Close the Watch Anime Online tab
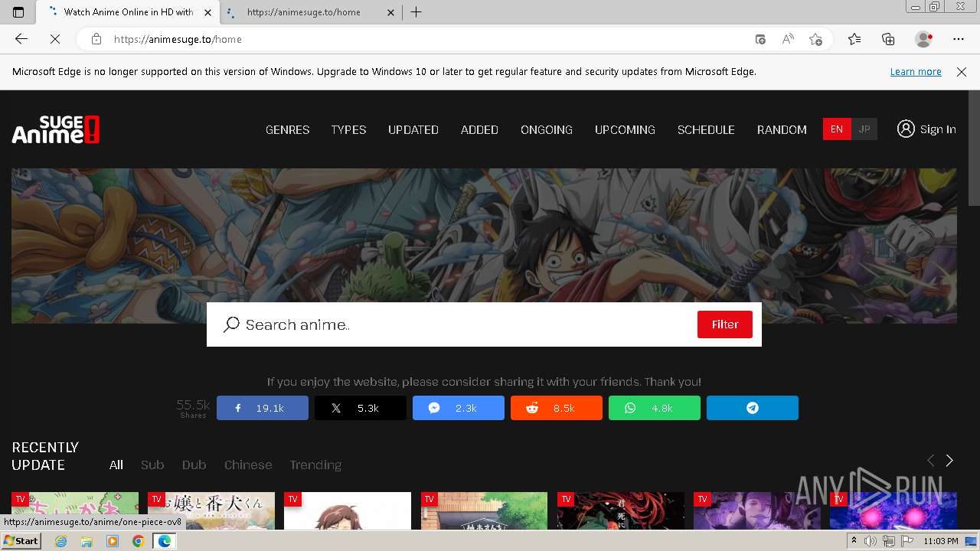The image size is (980, 551). click(207, 12)
